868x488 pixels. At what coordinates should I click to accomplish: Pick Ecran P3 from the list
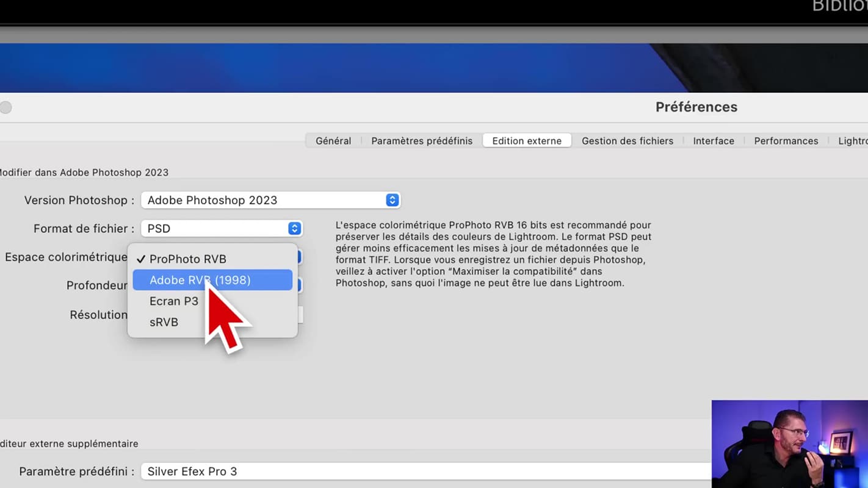coord(212,301)
